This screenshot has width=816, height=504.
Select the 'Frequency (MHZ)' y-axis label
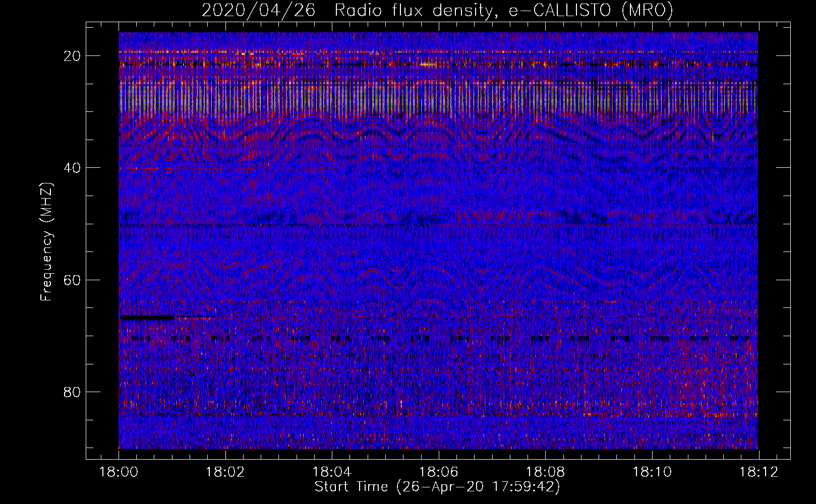click(x=46, y=242)
